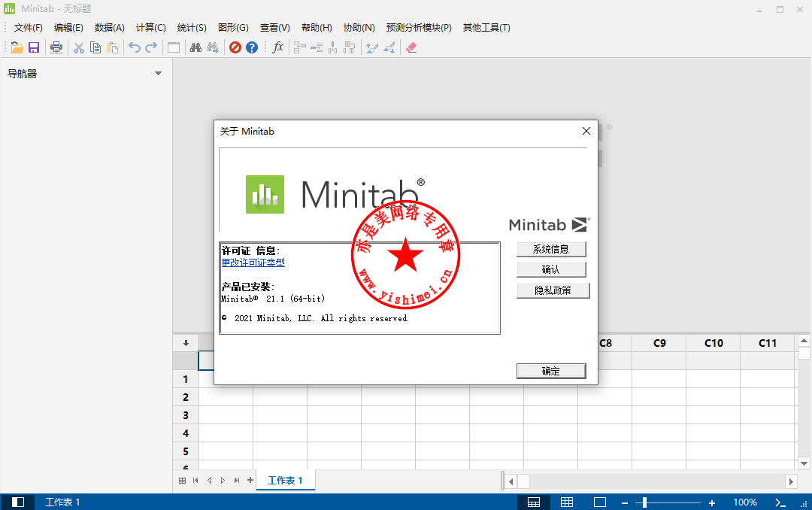
Task: Click the blue Help question mark icon
Action: [x=252, y=47]
